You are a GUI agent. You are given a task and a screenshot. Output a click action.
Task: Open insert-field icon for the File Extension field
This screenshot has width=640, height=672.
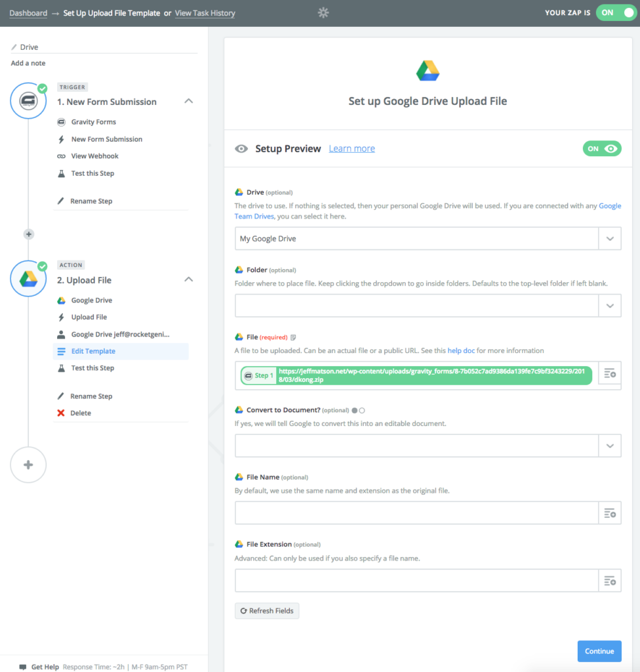(x=610, y=581)
